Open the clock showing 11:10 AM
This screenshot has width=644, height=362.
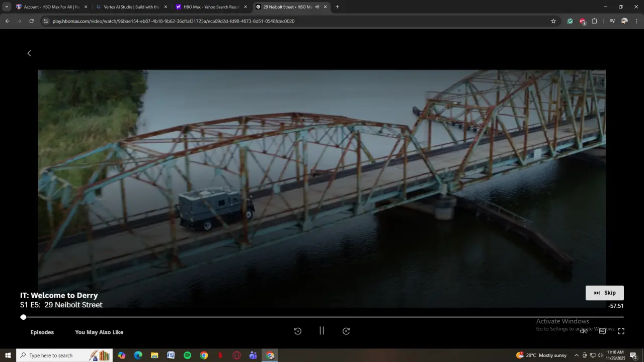tap(616, 355)
